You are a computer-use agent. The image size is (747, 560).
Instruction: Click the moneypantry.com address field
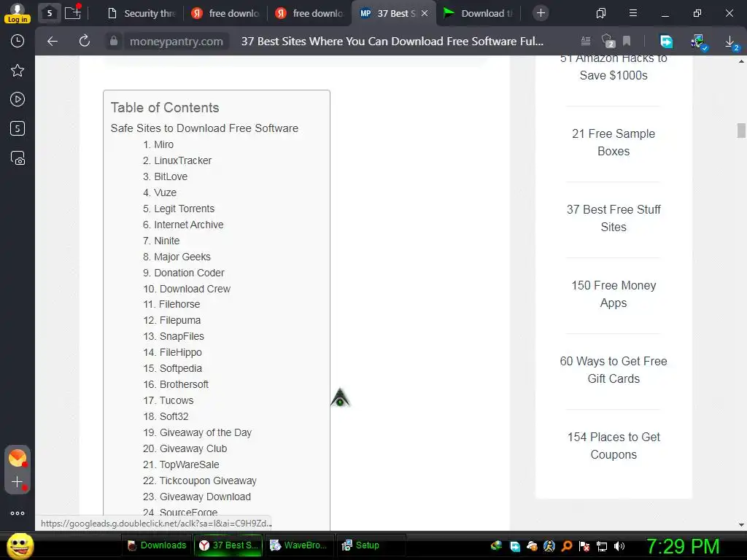[x=177, y=42]
